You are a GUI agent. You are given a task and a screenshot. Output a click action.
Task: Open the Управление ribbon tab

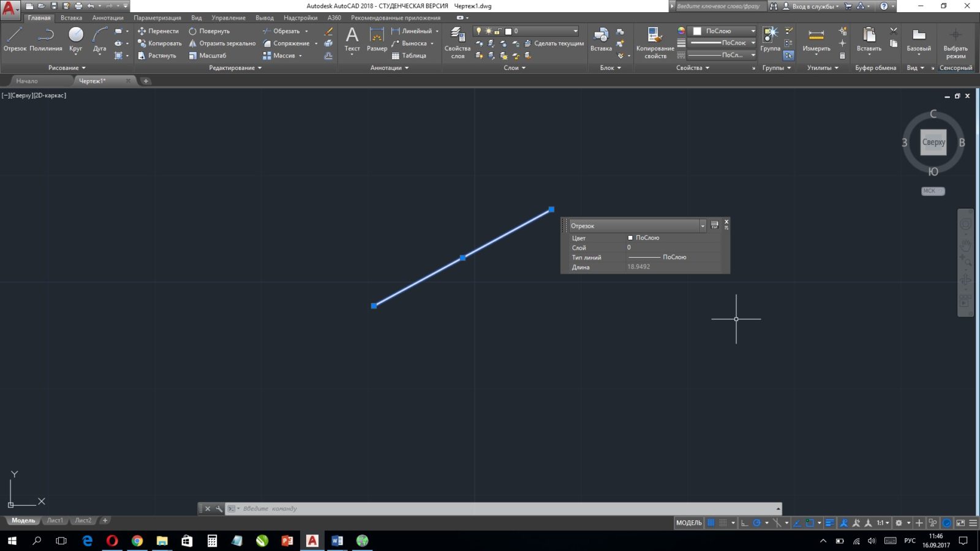pyautogui.click(x=228, y=18)
